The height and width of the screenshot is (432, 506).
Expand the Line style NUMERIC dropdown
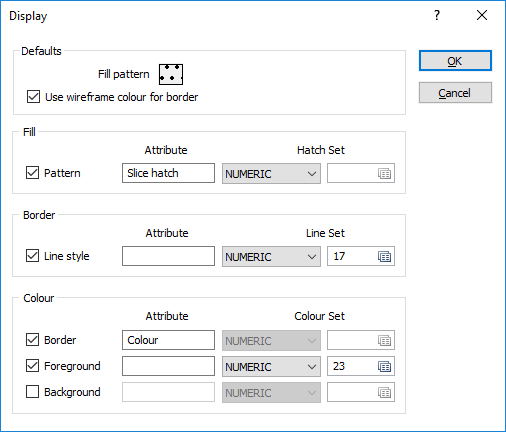(271, 256)
